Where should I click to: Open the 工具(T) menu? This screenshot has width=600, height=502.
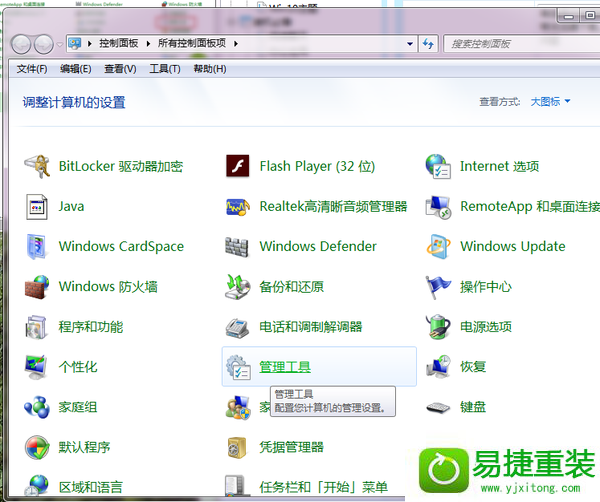pos(165,69)
